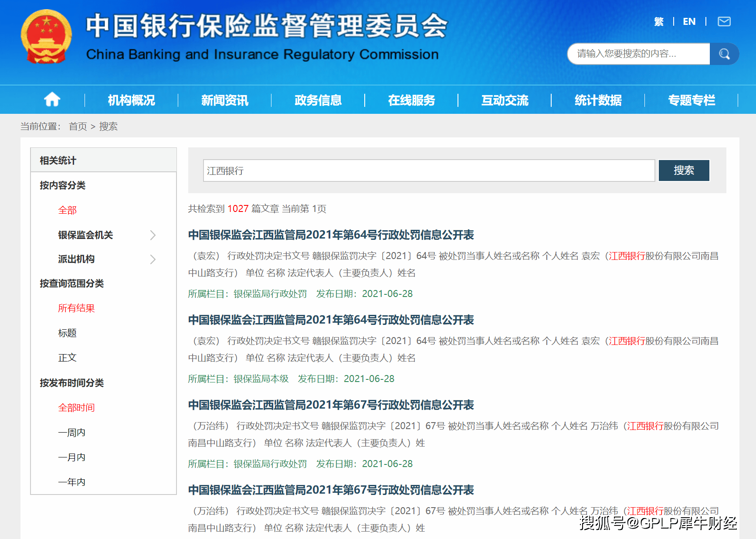
Task: Open first 第64号行政处罚信息公开表 result
Action: click(x=331, y=235)
